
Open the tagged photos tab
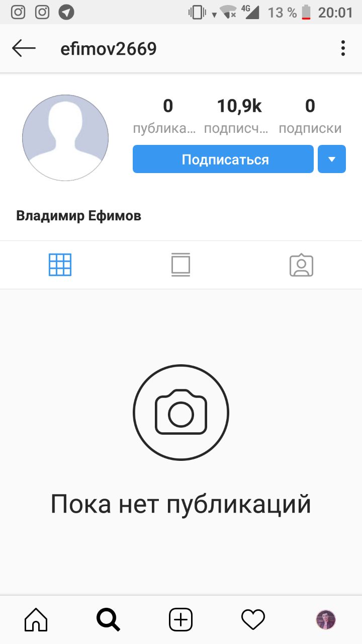coord(301,265)
